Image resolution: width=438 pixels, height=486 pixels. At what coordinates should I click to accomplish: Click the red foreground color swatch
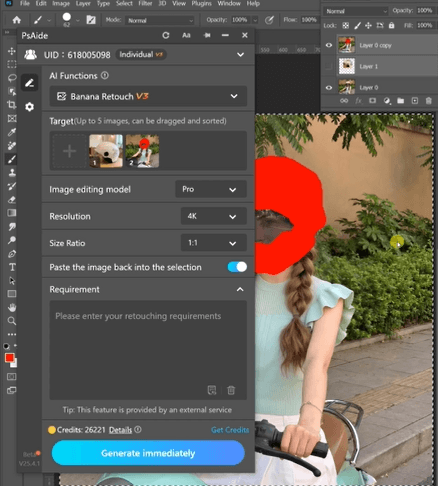9,358
